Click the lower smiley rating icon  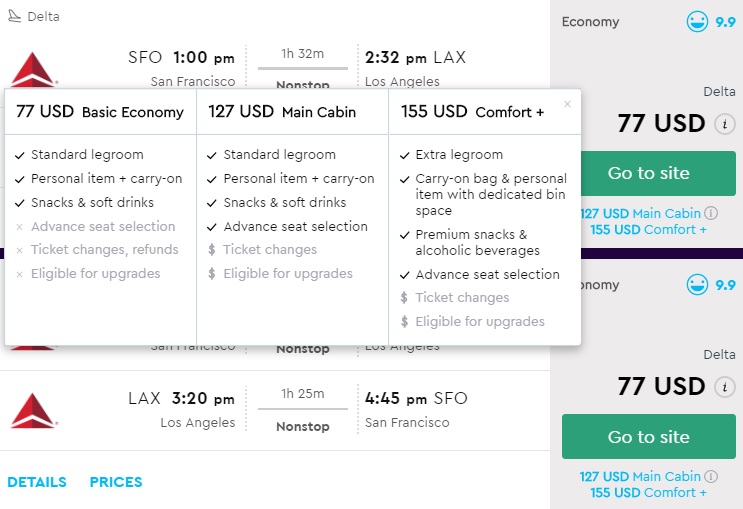pos(697,285)
